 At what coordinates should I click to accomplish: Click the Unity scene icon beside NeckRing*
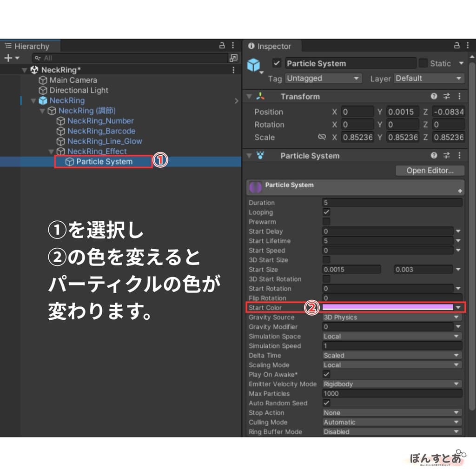click(x=34, y=70)
